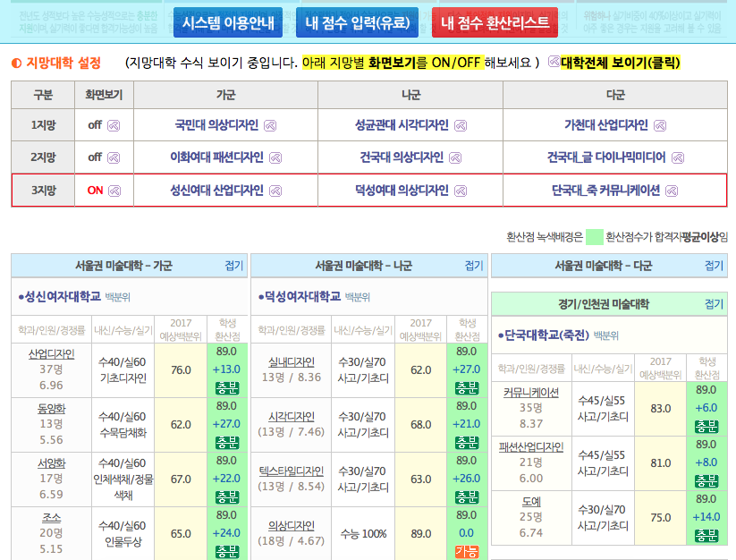
Task: Open 시각디자인 department link under 덕성여자대학교
Action: click(x=292, y=416)
